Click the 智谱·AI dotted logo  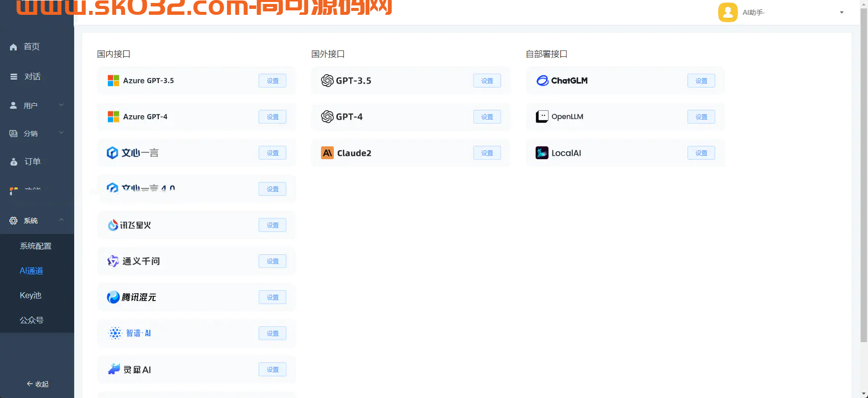(x=115, y=333)
